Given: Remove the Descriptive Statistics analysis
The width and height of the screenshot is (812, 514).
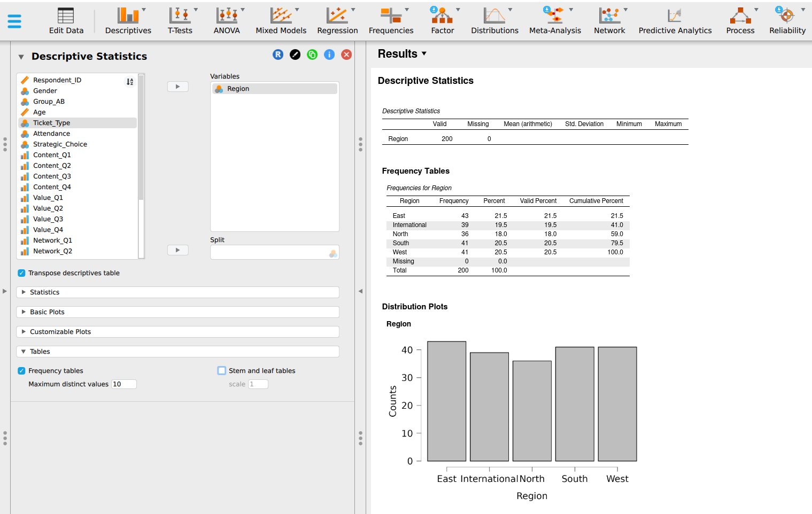Looking at the screenshot, I should coord(346,54).
